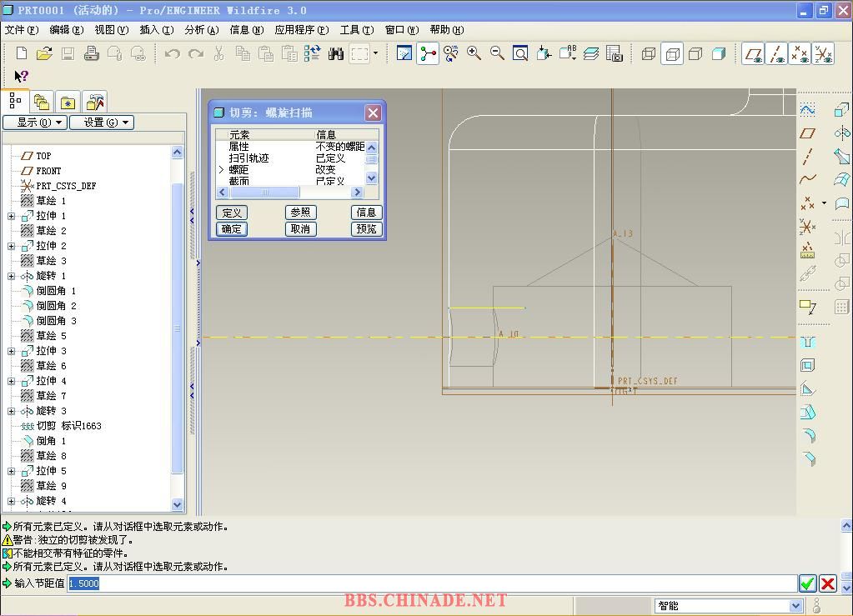Click the Undo arrow icon
The height and width of the screenshot is (616, 853).
173,53
